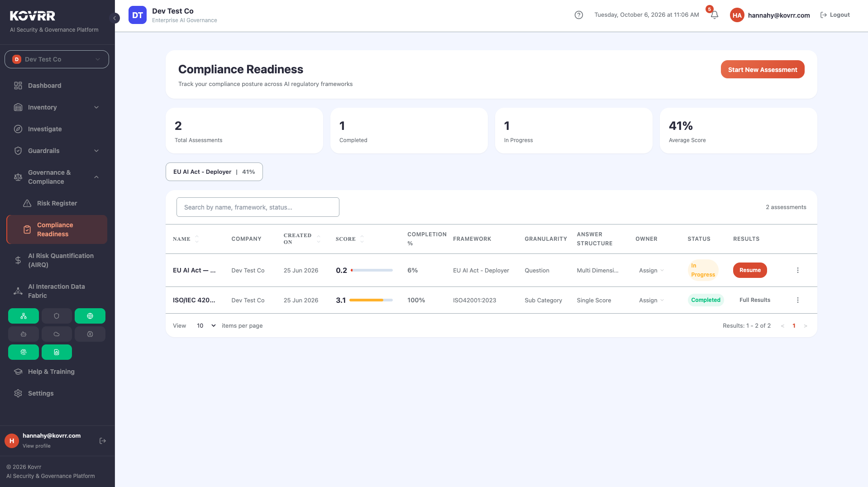Image resolution: width=868 pixels, height=487 pixels.
Task: Click the ISO/IEC 3.1 score progress bar
Action: 371,300
